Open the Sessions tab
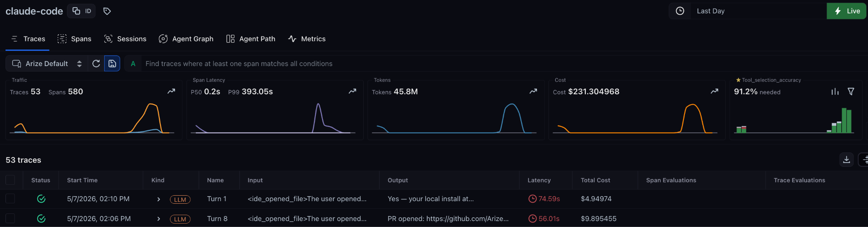The image size is (868, 227). click(125, 39)
